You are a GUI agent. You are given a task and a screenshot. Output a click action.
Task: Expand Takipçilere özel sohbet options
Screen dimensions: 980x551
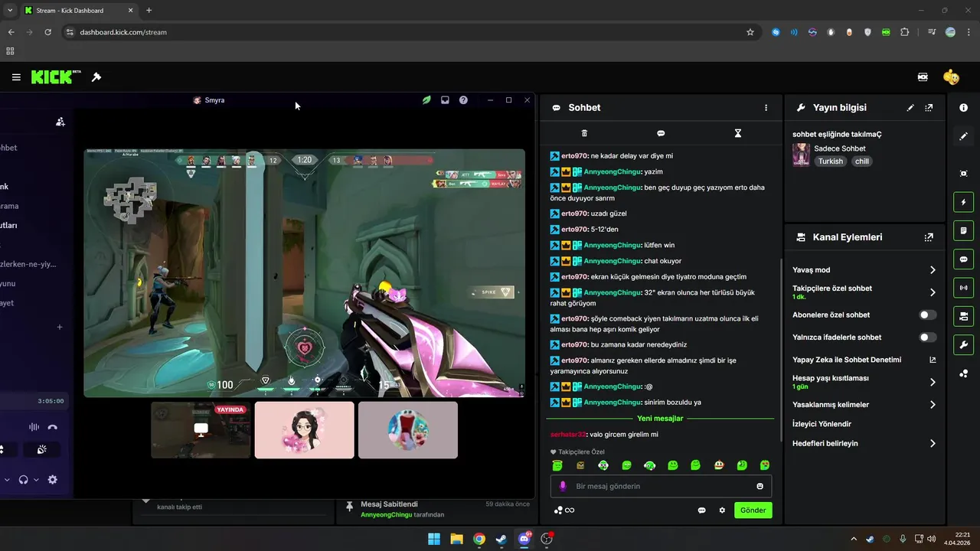click(x=933, y=292)
